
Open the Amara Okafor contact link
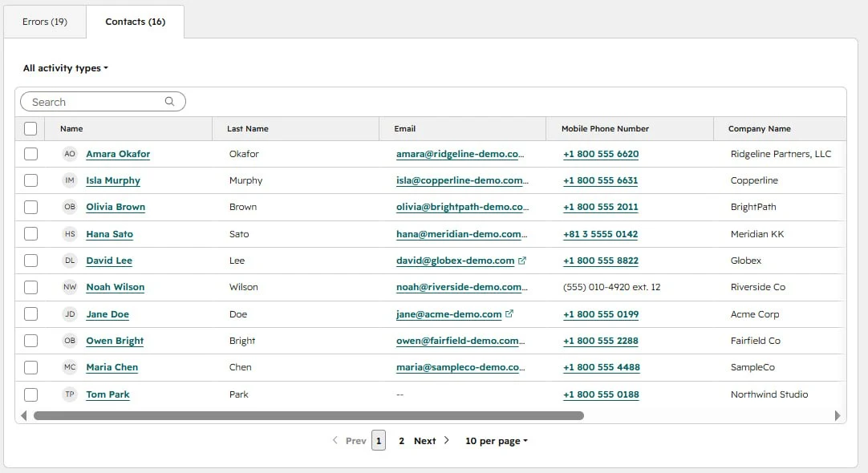pyautogui.click(x=118, y=154)
